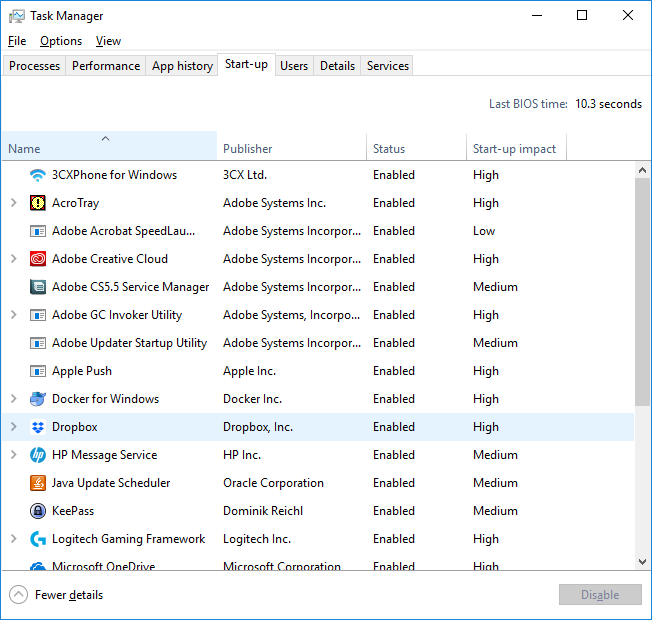Click the scrollbar up arrow
Screen dimensions: 652x620
point(642,170)
